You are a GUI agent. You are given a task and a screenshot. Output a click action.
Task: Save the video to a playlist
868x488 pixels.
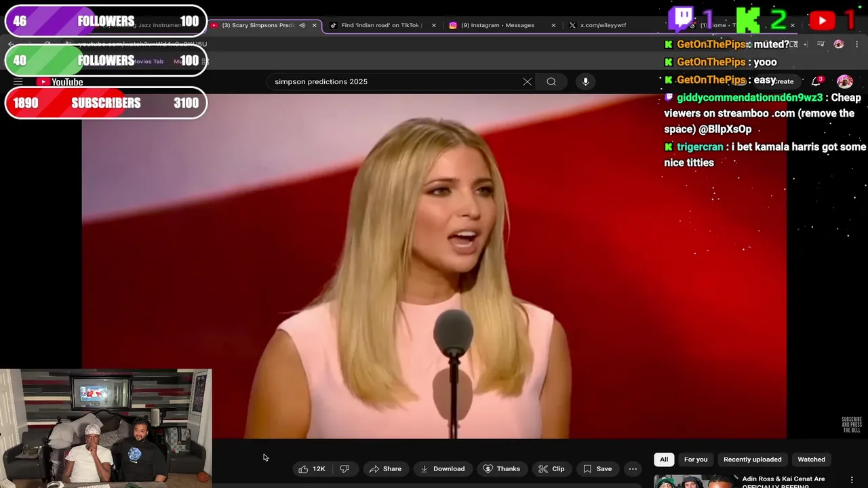point(597,469)
